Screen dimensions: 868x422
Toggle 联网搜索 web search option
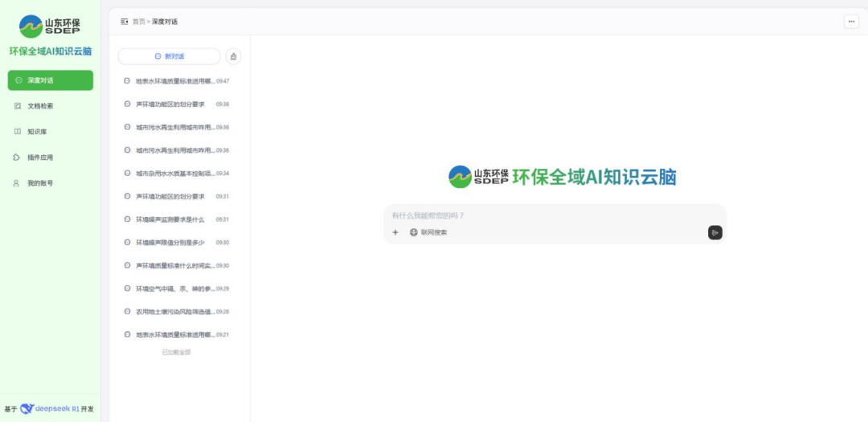tap(428, 232)
